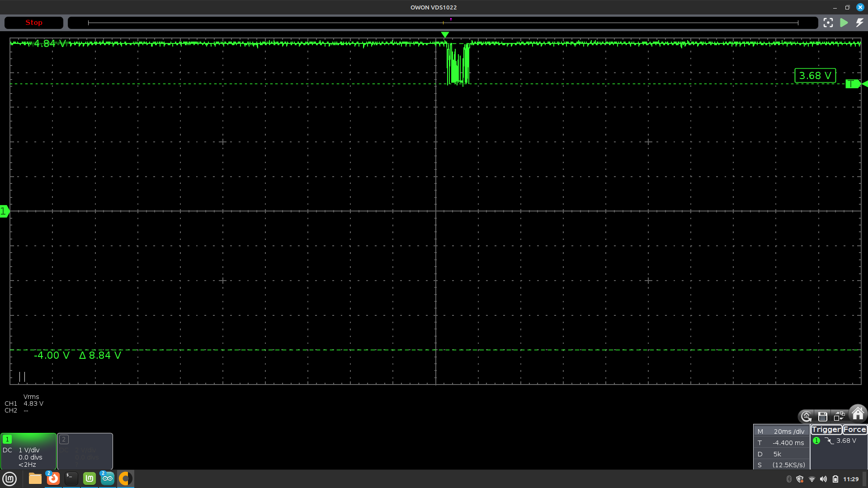This screenshot has width=868, height=488.
Task: Open channel 1 DC 1 V/div panel
Action: pos(30,456)
